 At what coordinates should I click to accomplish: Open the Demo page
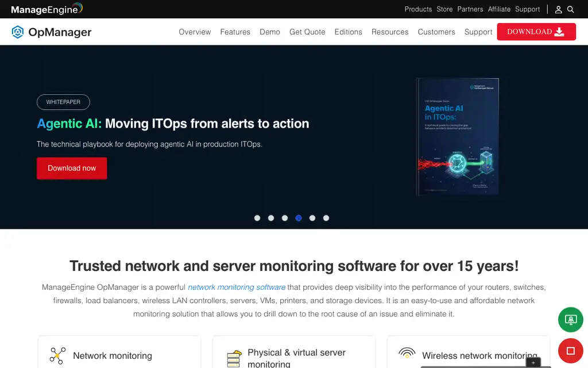pos(270,32)
